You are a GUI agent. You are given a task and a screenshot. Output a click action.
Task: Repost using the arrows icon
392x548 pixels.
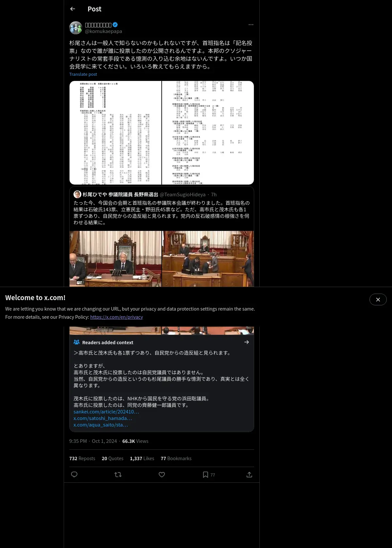click(118, 475)
